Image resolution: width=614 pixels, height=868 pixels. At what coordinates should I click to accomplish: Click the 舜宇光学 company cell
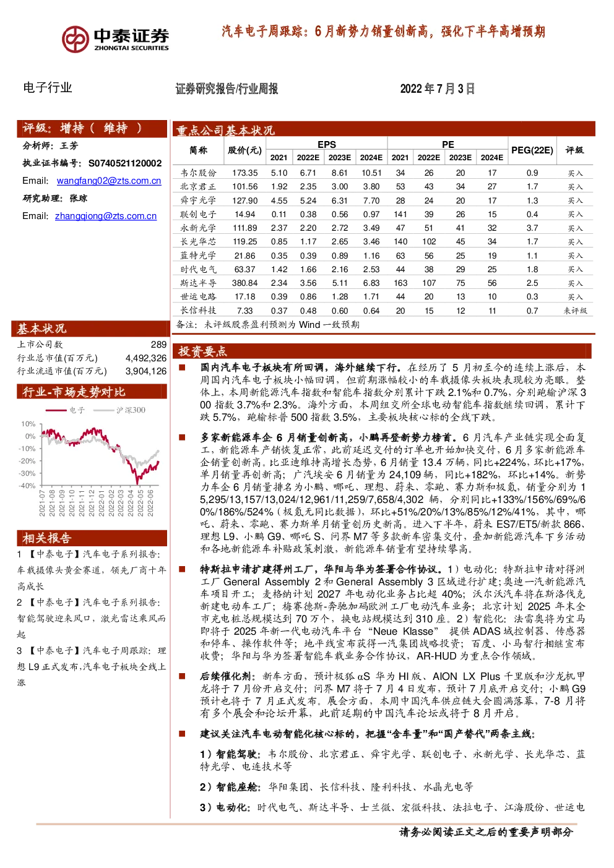(198, 200)
